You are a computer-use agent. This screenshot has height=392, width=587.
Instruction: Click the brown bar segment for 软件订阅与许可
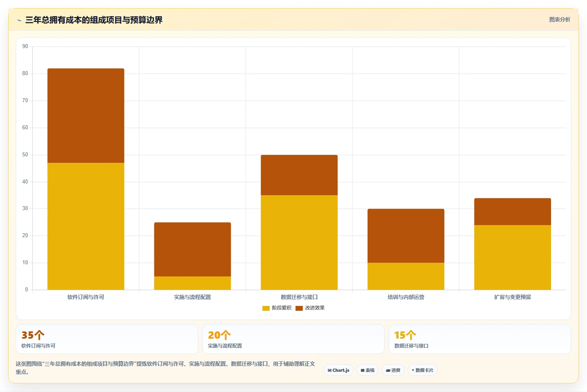tap(86, 116)
